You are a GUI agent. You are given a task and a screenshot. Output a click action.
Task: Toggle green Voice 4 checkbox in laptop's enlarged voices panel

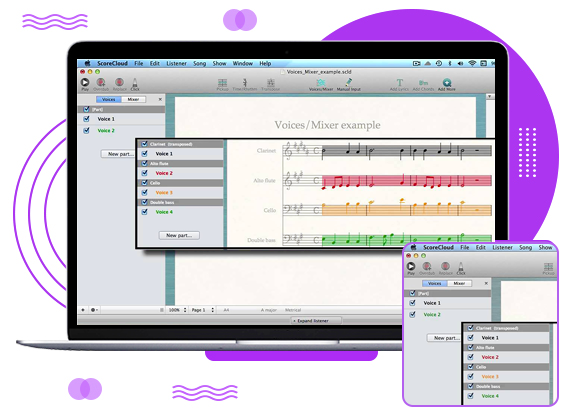[144, 212]
